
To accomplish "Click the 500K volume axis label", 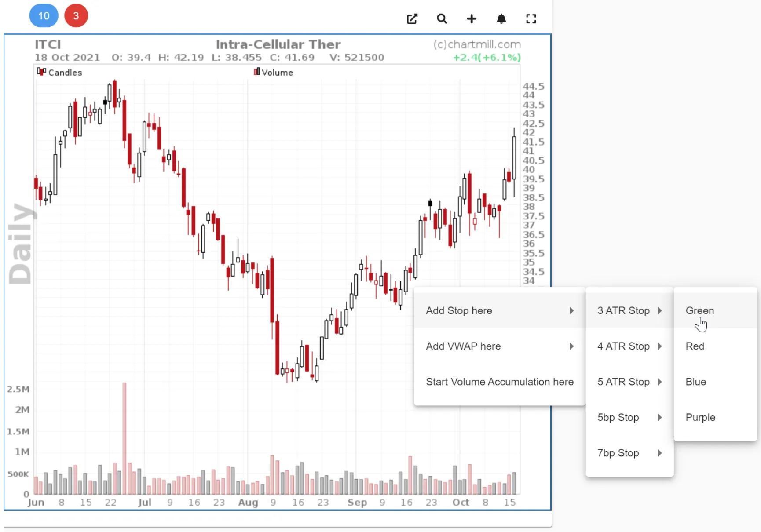I will [x=18, y=474].
